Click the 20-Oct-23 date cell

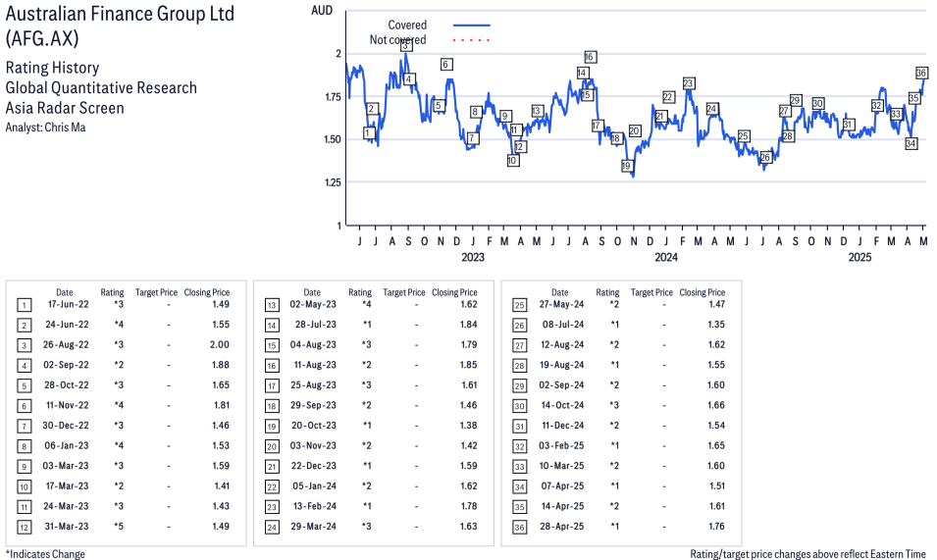[314, 426]
